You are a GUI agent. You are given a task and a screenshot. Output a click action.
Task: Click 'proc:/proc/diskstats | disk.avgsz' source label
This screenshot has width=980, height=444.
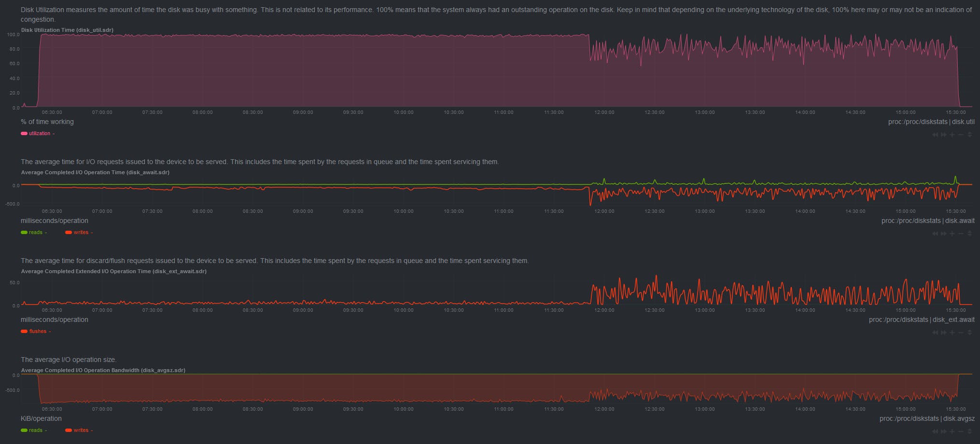point(927,418)
